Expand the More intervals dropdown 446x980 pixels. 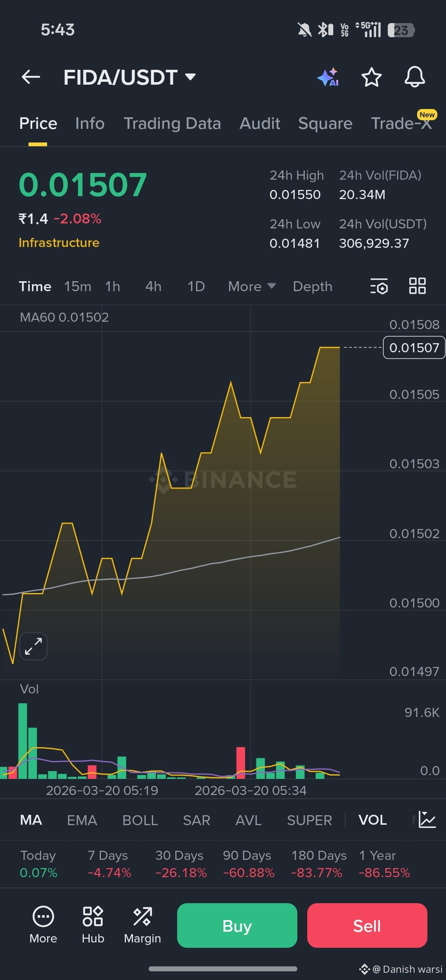pyautogui.click(x=252, y=286)
